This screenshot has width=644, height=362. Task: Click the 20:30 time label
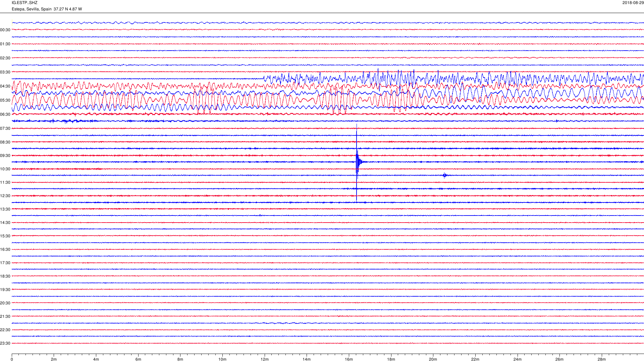click(x=5, y=303)
